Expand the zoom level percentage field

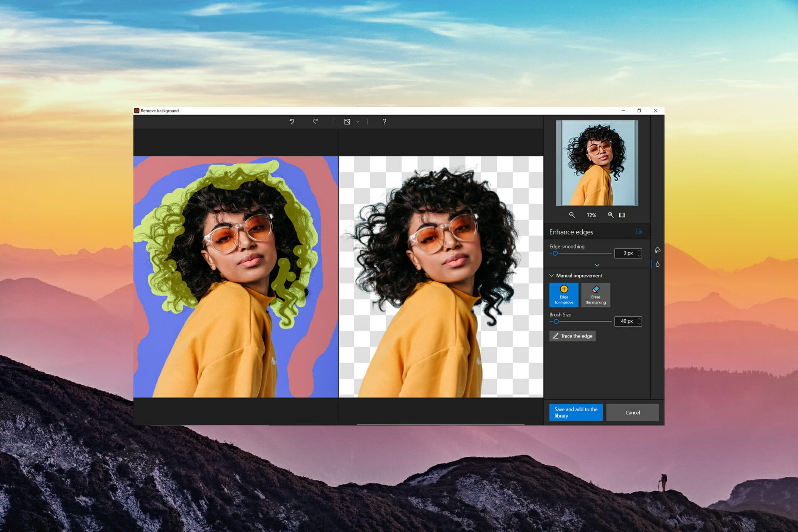(592, 215)
